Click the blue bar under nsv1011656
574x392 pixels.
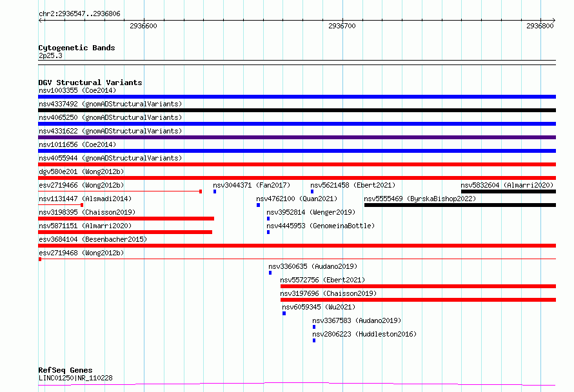point(297,151)
